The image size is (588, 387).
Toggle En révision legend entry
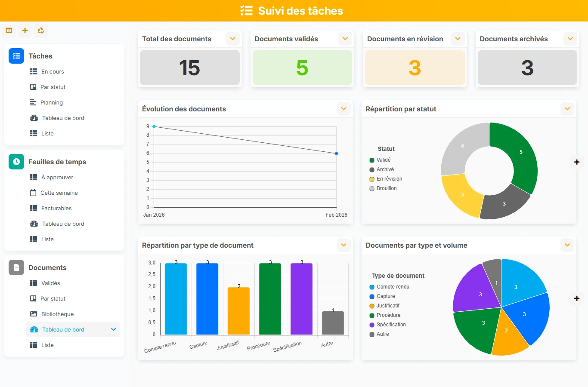[x=386, y=179]
